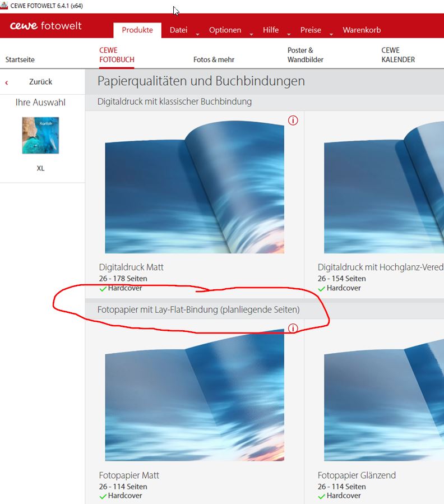Open the Preise menu
Viewport: 444px width, 504px height.
pos(311,30)
